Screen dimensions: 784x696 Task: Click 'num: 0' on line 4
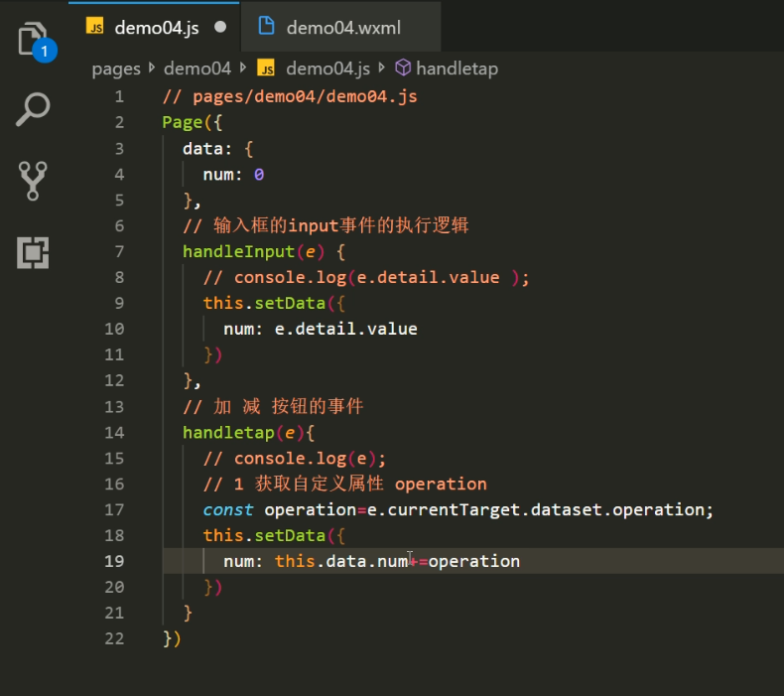[x=233, y=174]
